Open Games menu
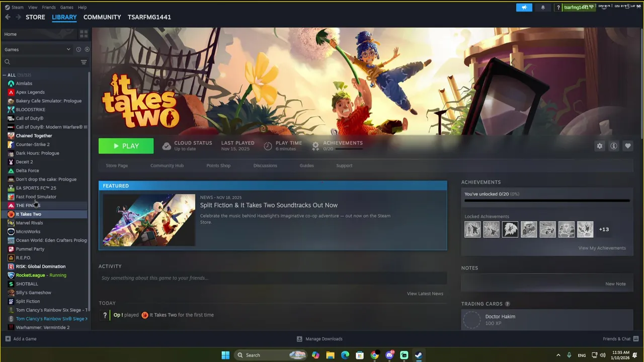 click(x=66, y=7)
